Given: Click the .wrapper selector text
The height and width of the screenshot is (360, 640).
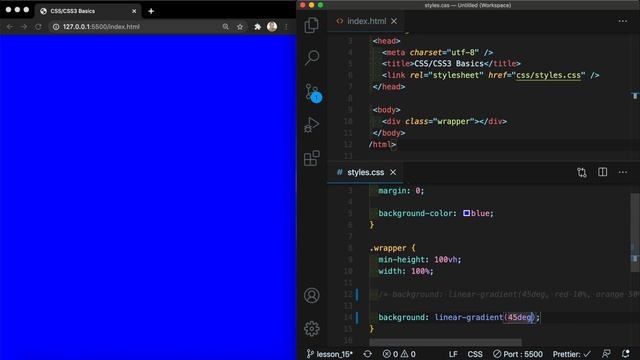Looking at the screenshot, I should coord(388,248).
